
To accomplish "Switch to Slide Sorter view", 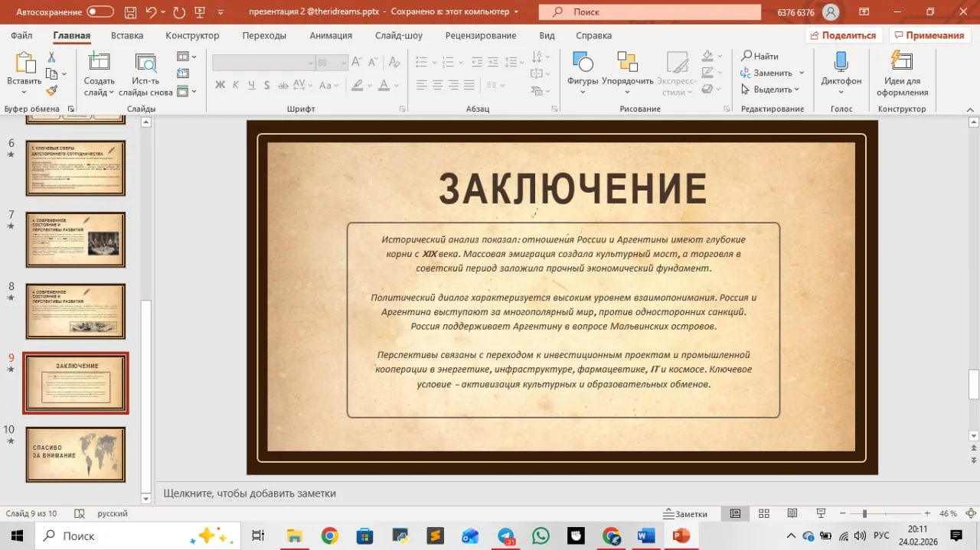I will coord(763,514).
